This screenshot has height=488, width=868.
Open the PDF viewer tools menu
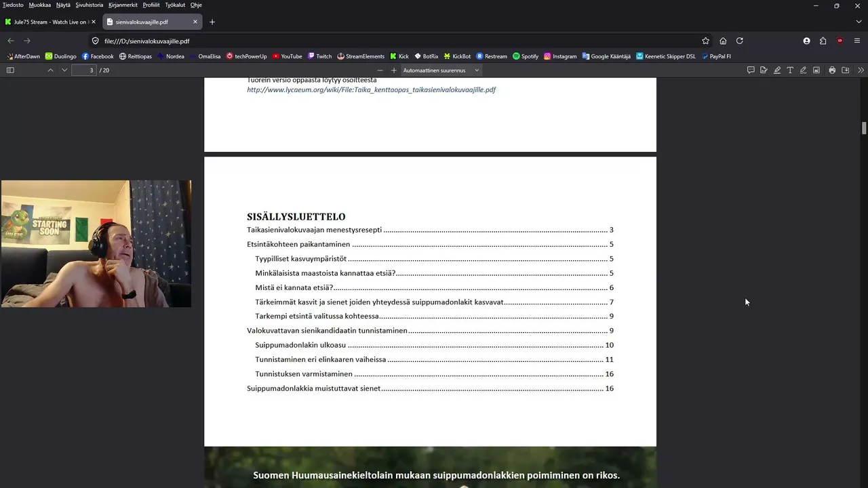(x=861, y=70)
